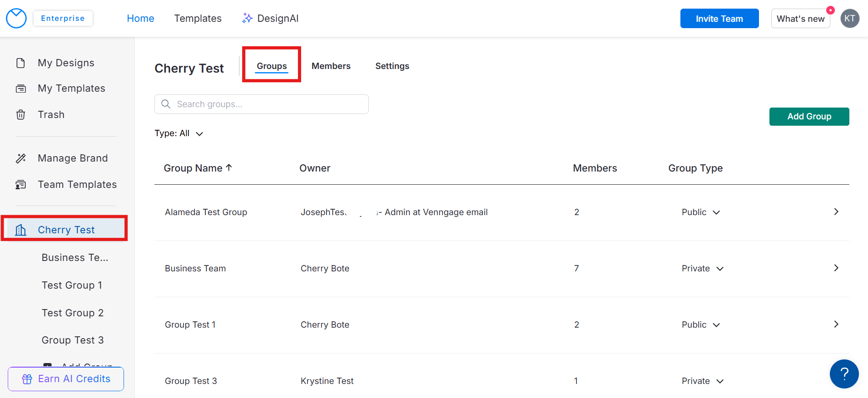
Task: Click Business Team member count 7
Action: coord(576,268)
